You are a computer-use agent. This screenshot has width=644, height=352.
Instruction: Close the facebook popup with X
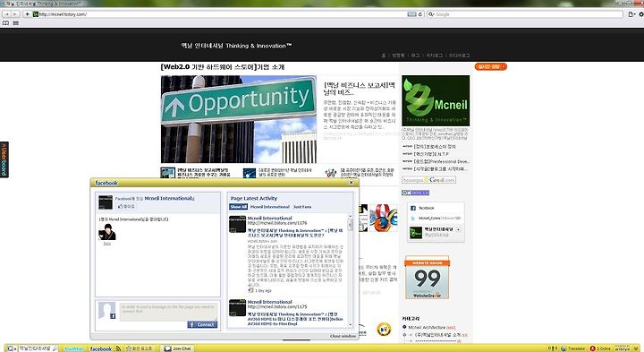(x=351, y=183)
